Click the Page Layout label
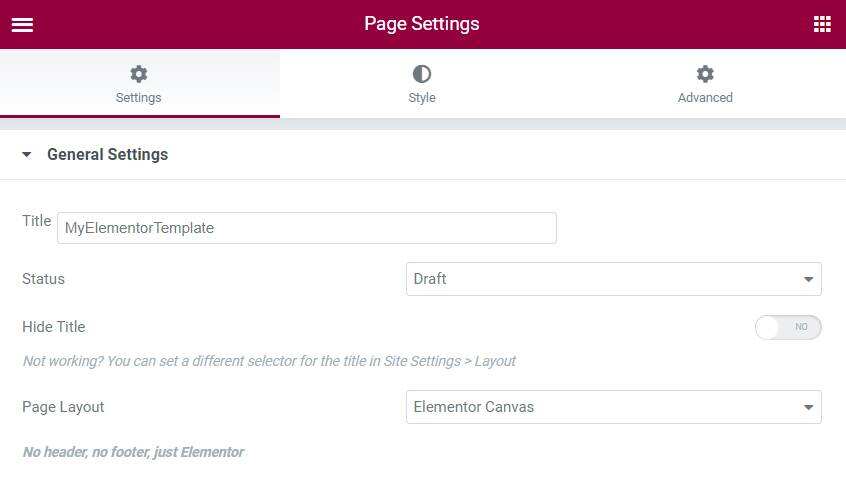The width and height of the screenshot is (846, 479). tap(63, 407)
